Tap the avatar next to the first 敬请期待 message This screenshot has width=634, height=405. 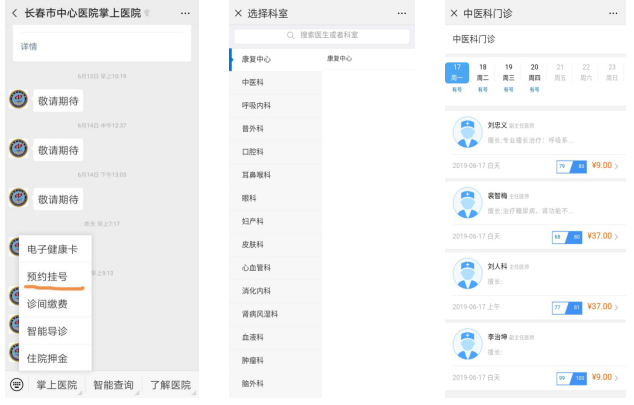coord(18,100)
